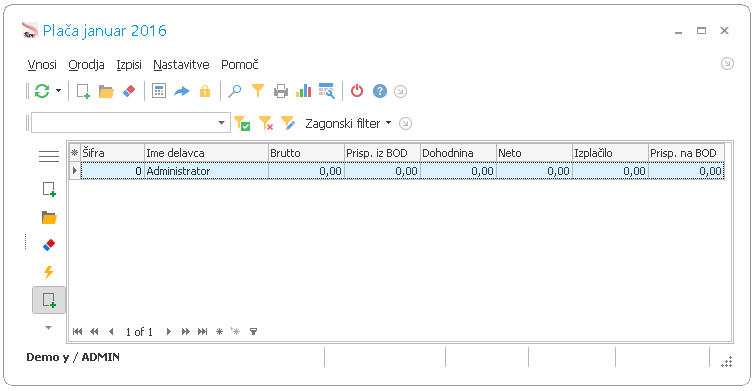Click the navigator bookmark asterisk button
This screenshot has height=391, width=752.
point(219,332)
